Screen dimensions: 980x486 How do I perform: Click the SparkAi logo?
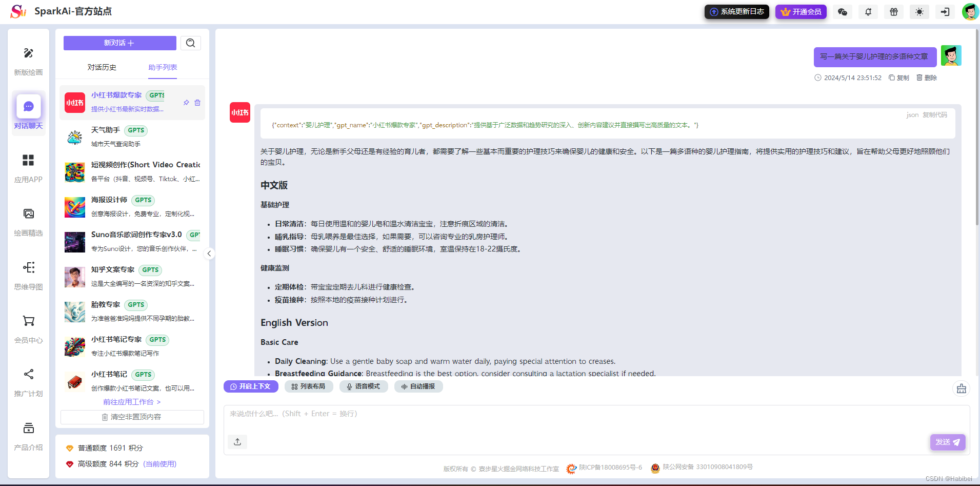point(18,11)
